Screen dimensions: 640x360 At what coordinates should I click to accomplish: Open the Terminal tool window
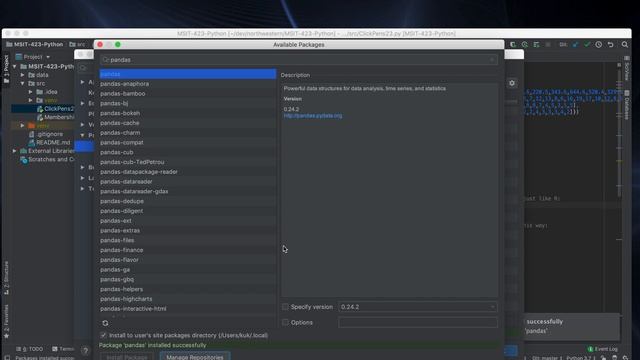click(63, 349)
